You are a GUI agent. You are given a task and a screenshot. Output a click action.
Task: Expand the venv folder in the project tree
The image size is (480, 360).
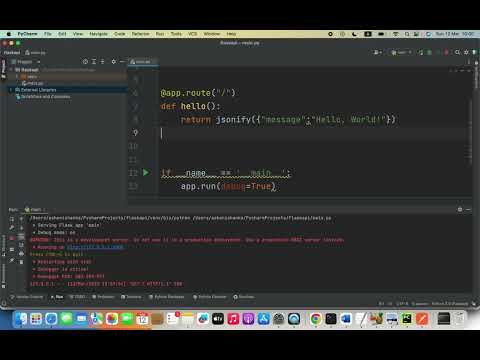[17, 77]
